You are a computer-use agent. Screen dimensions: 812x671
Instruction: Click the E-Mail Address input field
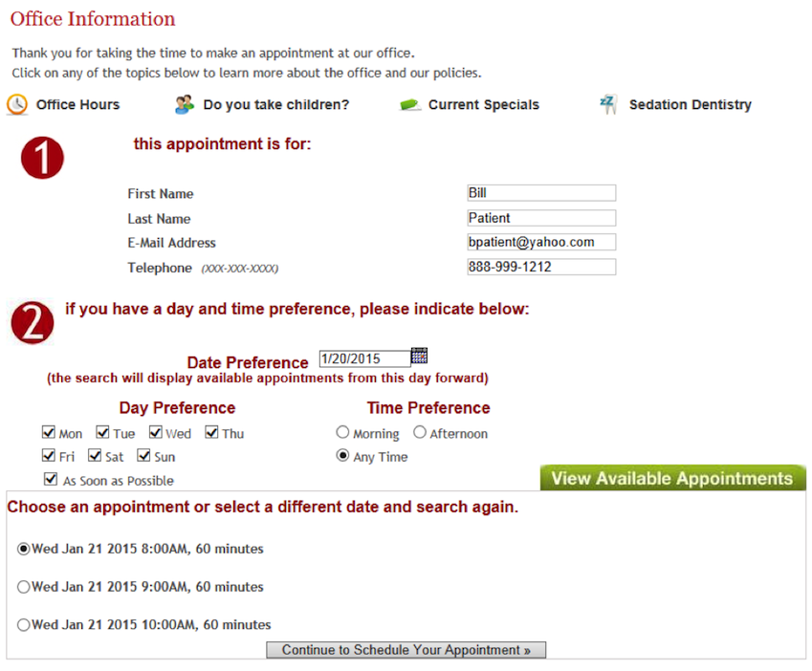540,243
